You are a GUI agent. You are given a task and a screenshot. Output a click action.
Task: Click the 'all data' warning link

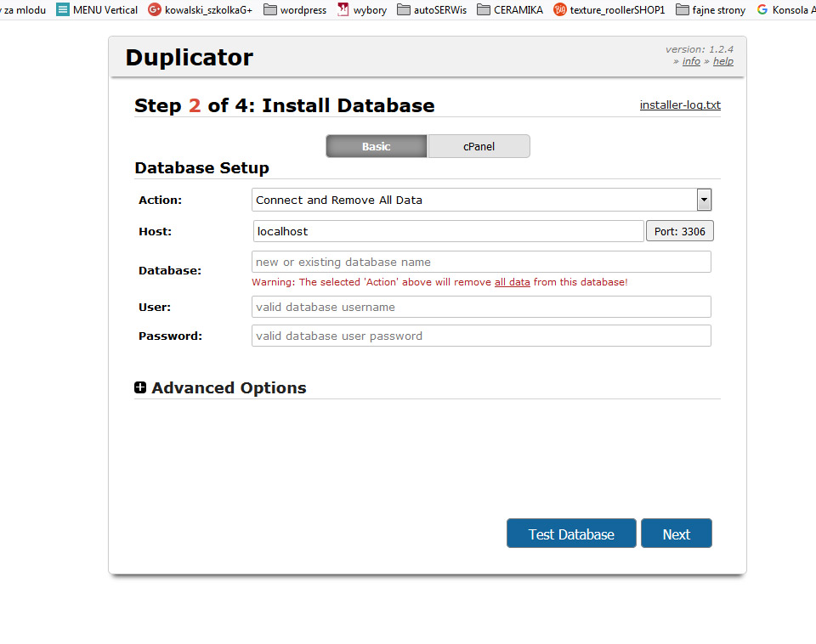pyautogui.click(x=512, y=282)
